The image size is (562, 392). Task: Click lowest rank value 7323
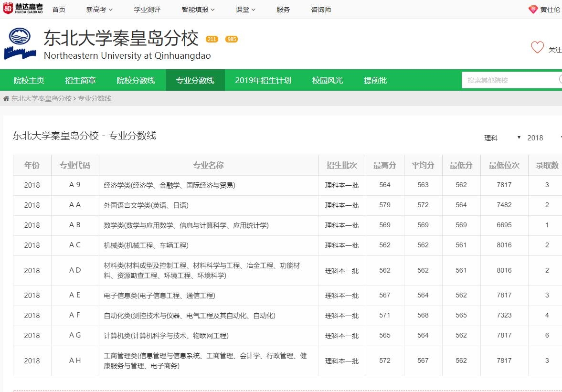(504, 315)
